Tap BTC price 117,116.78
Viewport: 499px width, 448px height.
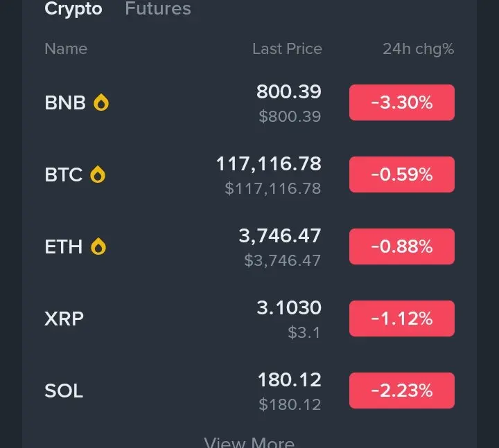(269, 164)
